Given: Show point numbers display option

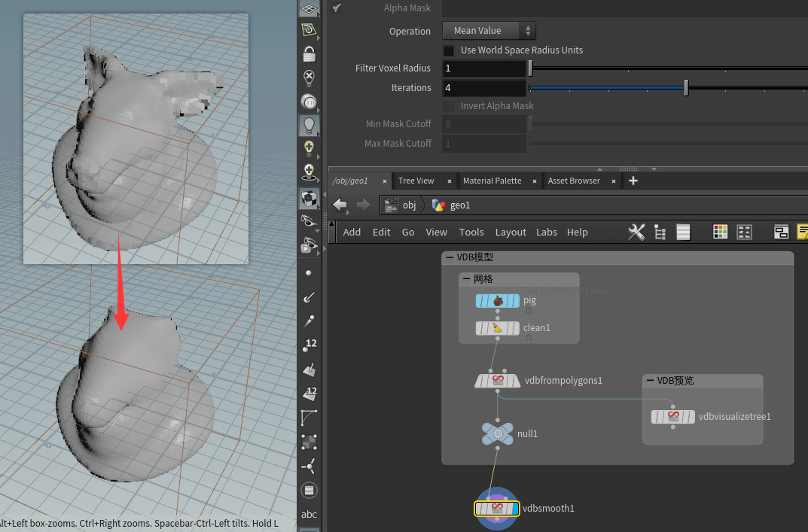Looking at the screenshot, I should 309,345.
